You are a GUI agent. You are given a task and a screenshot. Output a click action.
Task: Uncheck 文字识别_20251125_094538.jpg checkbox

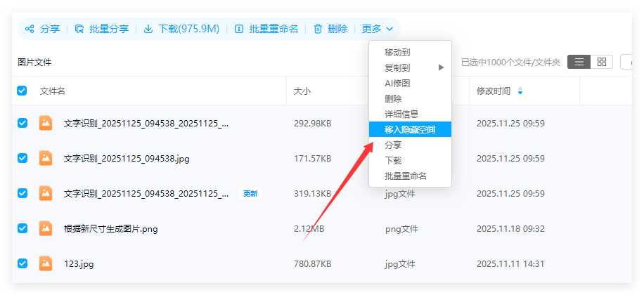pos(22,158)
